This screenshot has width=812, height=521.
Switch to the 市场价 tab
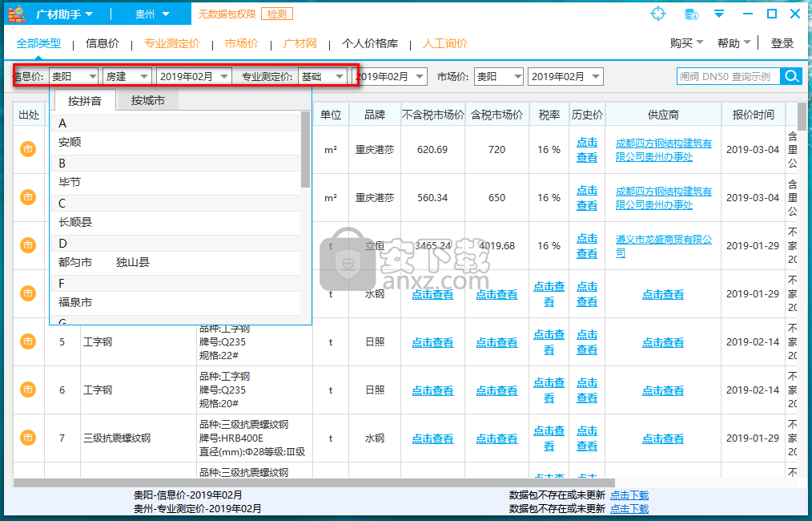click(x=241, y=43)
